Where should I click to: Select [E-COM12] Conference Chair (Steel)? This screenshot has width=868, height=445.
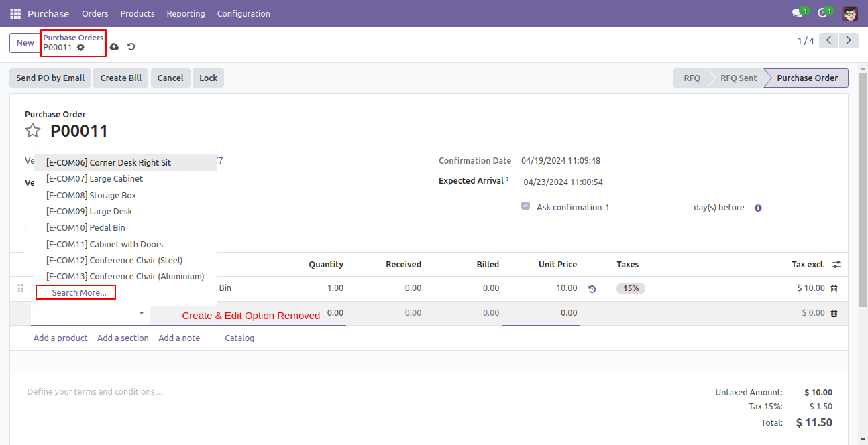[x=125, y=260]
